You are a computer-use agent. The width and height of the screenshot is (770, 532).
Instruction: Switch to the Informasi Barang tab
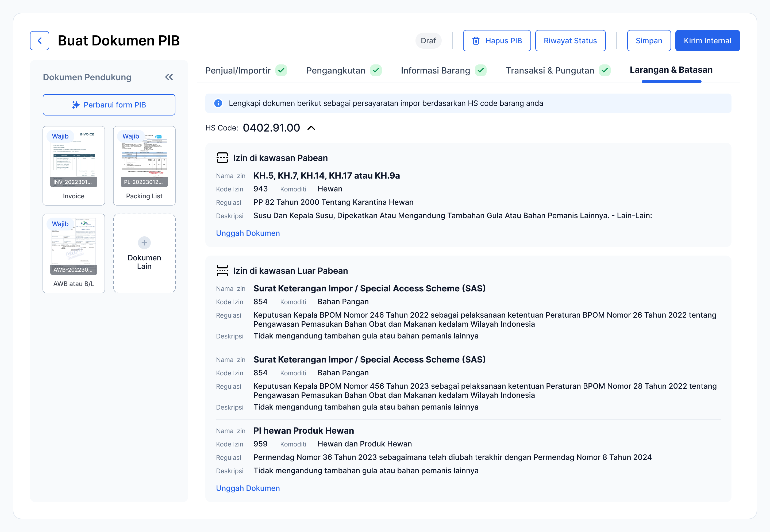(435, 70)
